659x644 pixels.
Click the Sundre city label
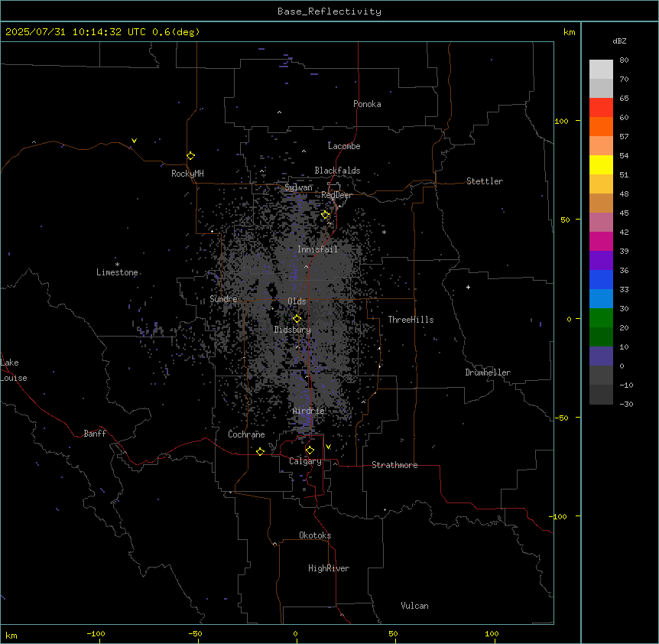click(x=223, y=299)
